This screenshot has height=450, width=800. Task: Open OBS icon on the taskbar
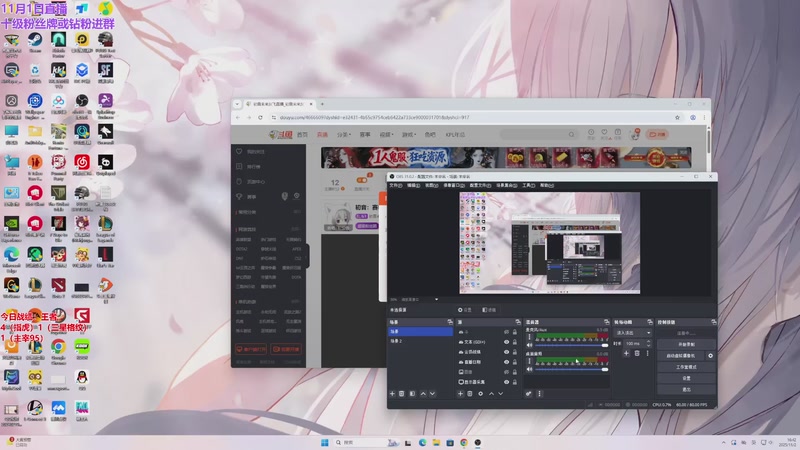pos(478,442)
